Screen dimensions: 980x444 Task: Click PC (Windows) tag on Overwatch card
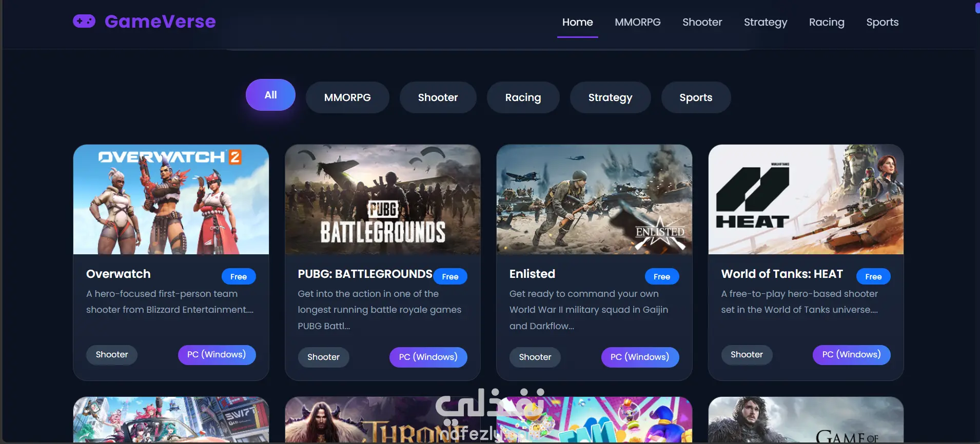(x=217, y=355)
